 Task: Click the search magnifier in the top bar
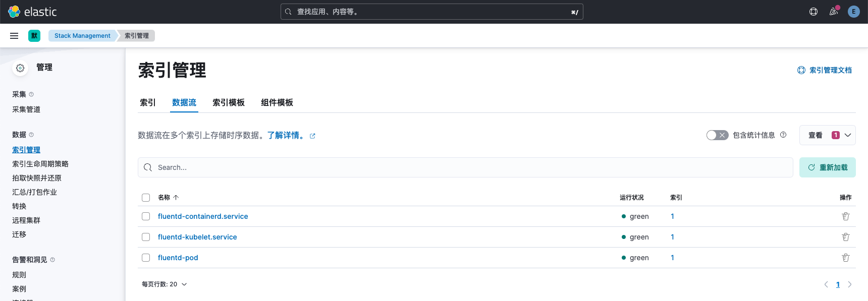(x=288, y=12)
